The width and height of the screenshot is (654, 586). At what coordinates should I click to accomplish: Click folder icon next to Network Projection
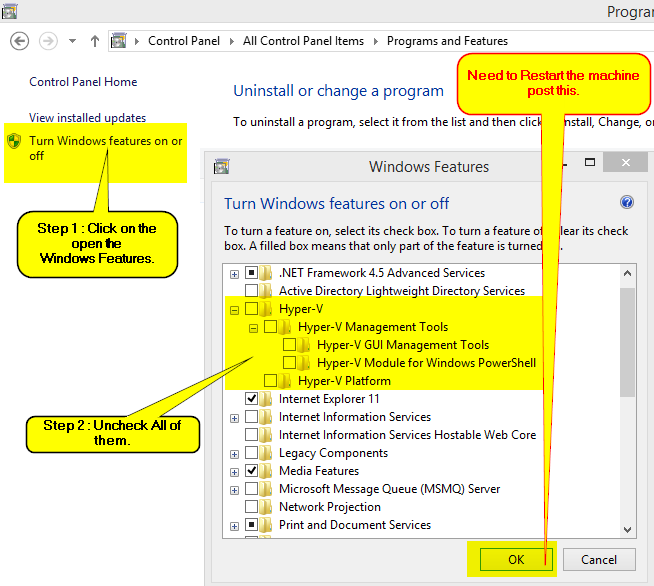[265, 507]
